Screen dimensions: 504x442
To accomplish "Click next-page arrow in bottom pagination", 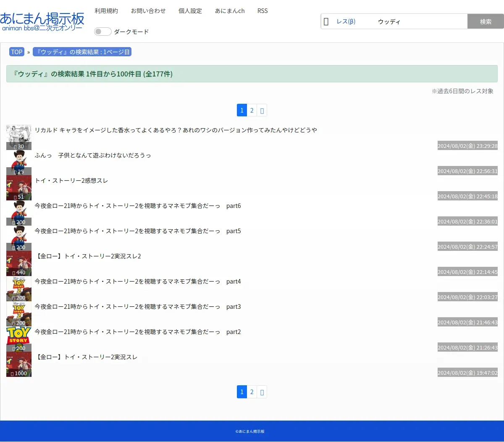I will tap(262, 392).
